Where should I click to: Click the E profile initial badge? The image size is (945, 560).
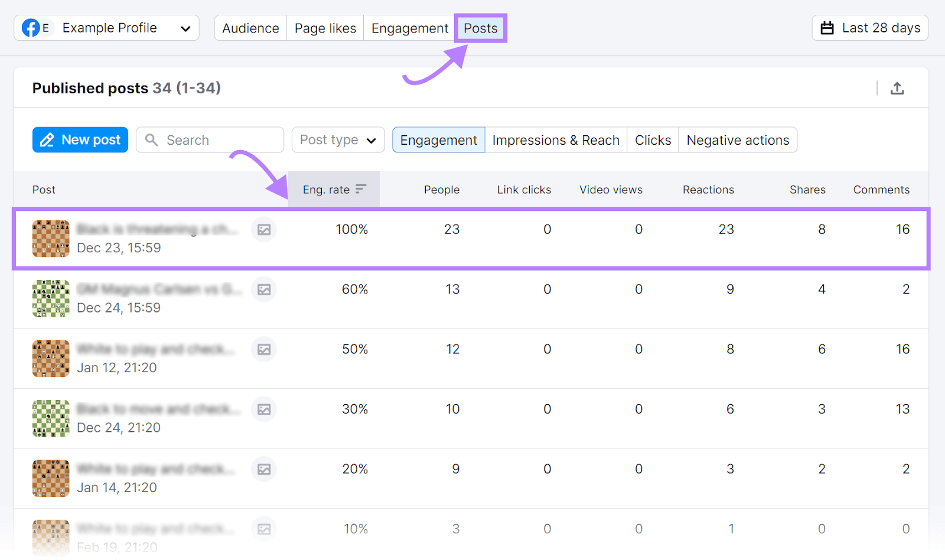coord(47,27)
